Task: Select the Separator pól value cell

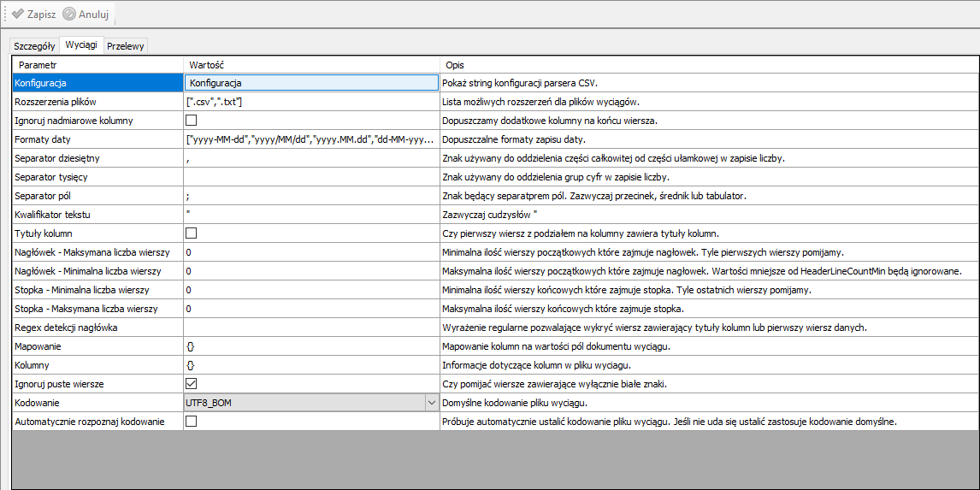Action: (311, 196)
